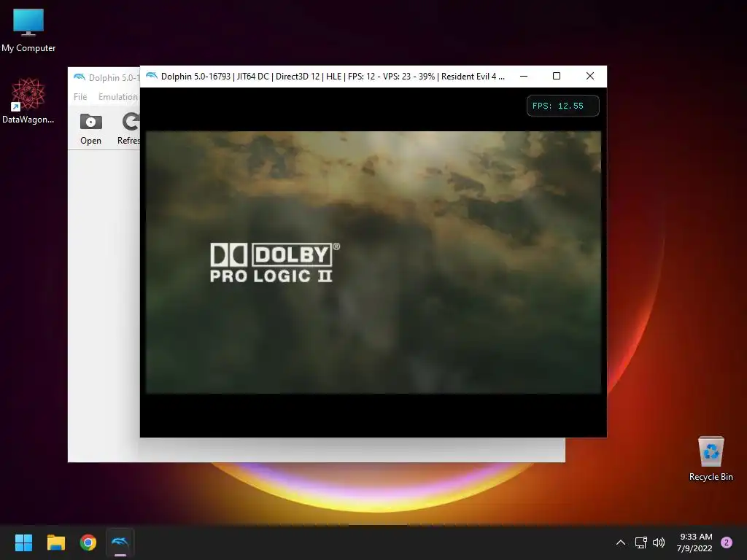Screen dimensions: 747x560
Task: Select the Dolphin emulator taskbar icon
Action: [120, 542]
